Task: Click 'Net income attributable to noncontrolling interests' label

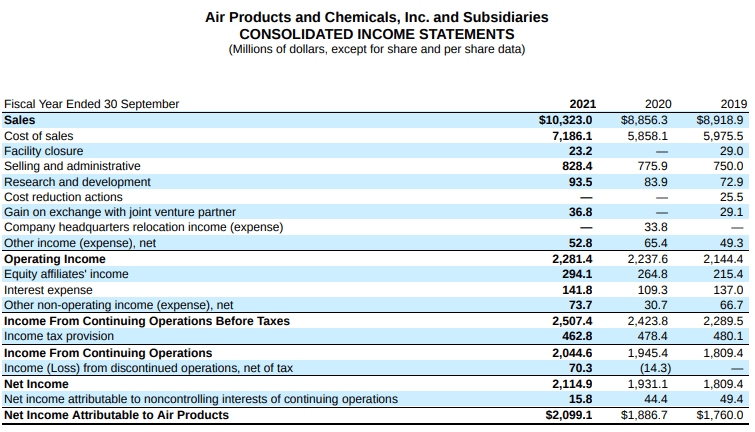Action: tap(201, 399)
